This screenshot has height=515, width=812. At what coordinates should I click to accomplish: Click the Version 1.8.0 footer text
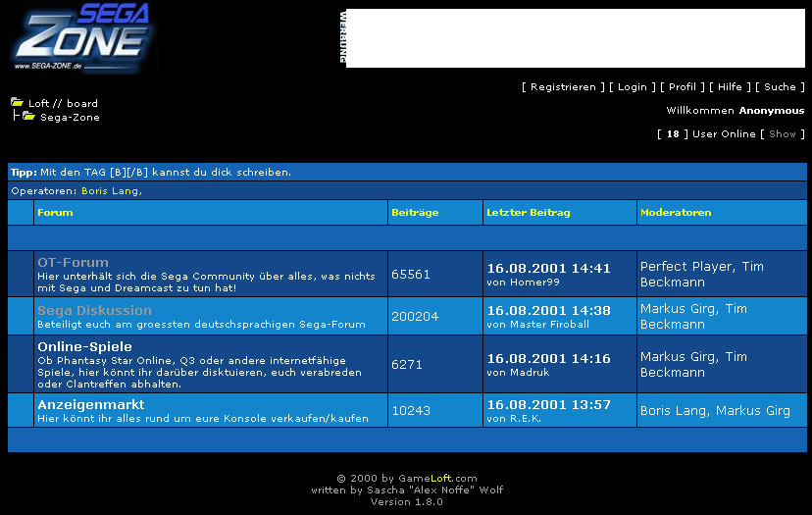[407, 501]
